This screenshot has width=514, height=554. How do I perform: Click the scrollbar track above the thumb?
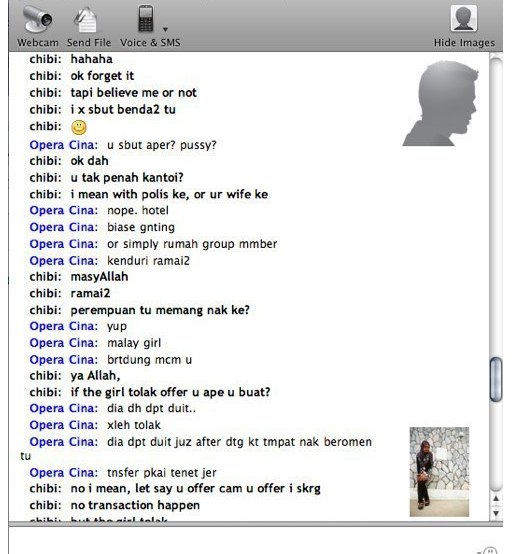496,208
